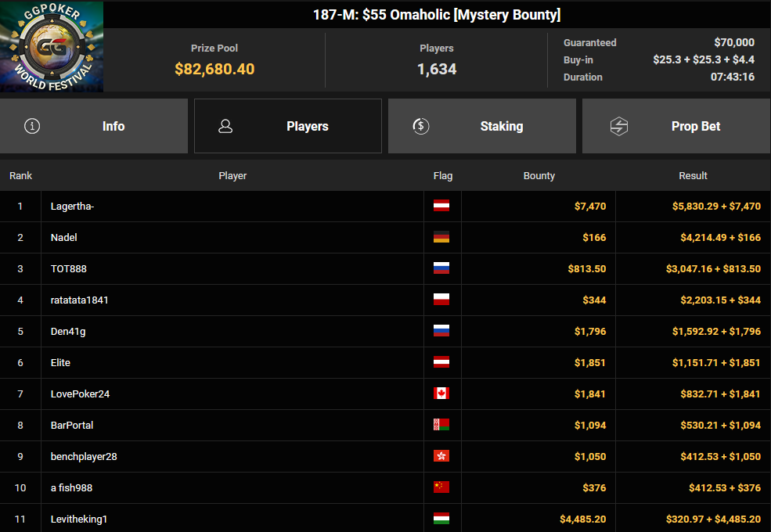Screen dimensions: 771x532
Task: Click LovePoker24's $1,841 bounty cell
Action: coord(539,394)
